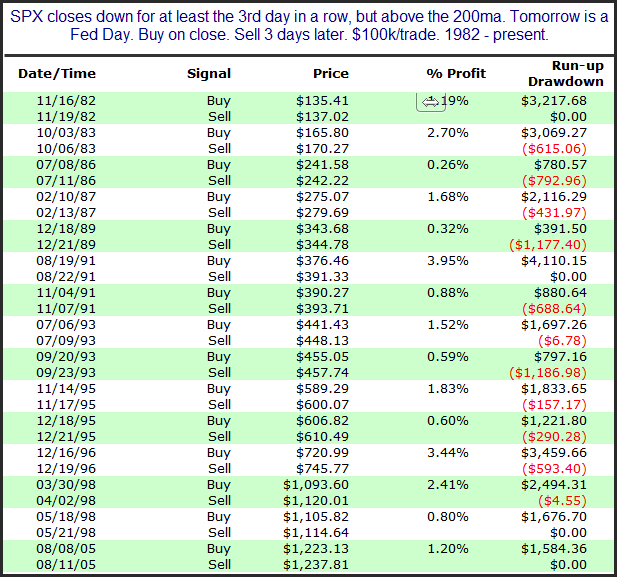Click the $3,217.68 run-up value
Screen dimensions: 617x577
tap(554, 101)
